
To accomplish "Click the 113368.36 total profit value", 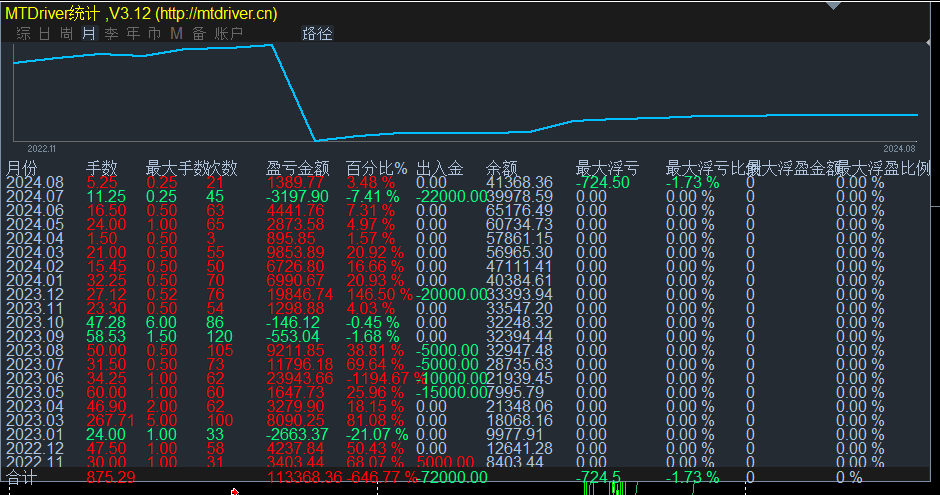I will pyautogui.click(x=305, y=478).
